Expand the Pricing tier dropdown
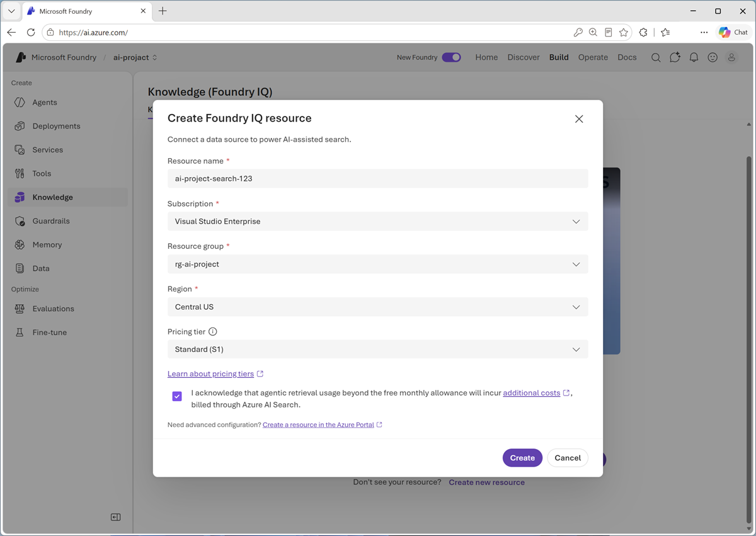The height and width of the screenshot is (536, 756). pyautogui.click(x=378, y=349)
